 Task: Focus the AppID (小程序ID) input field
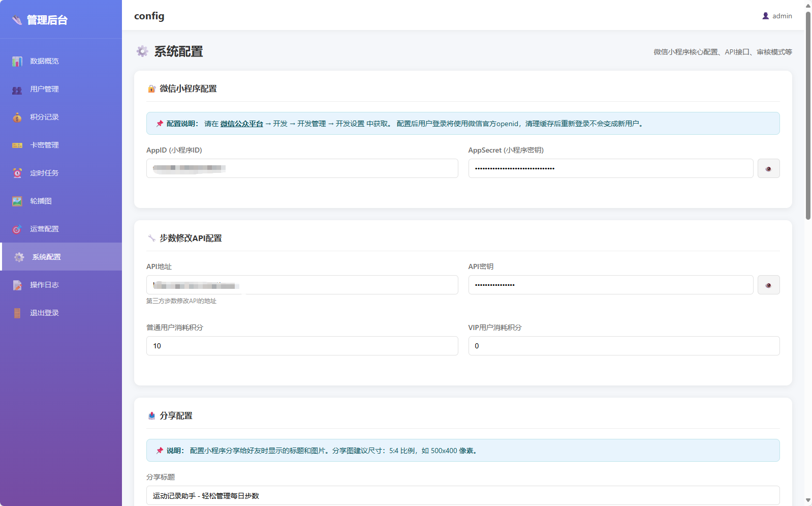(302, 168)
